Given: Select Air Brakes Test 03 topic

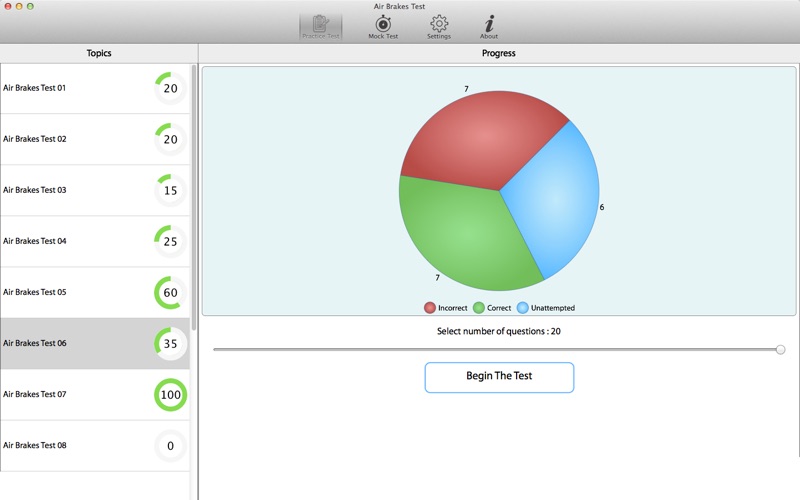Looking at the screenshot, I should pyautogui.click(x=95, y=190).
